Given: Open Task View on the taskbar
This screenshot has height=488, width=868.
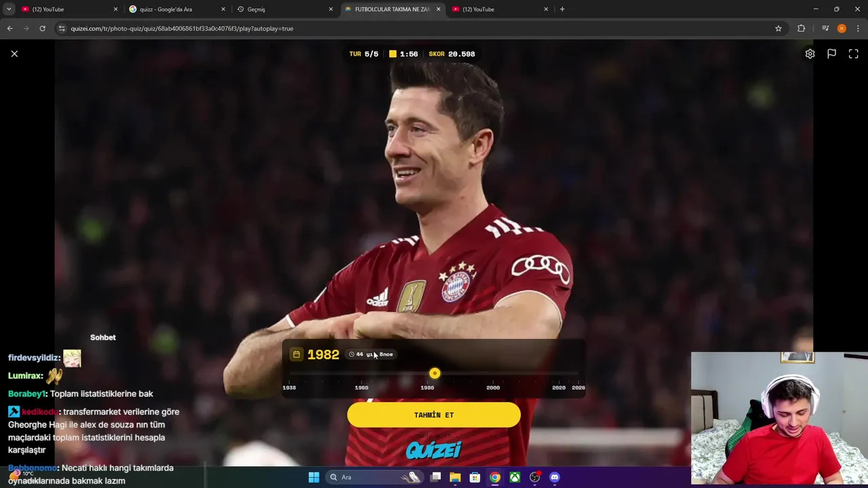Looking at the screenshot, I should tap(436, 477).
